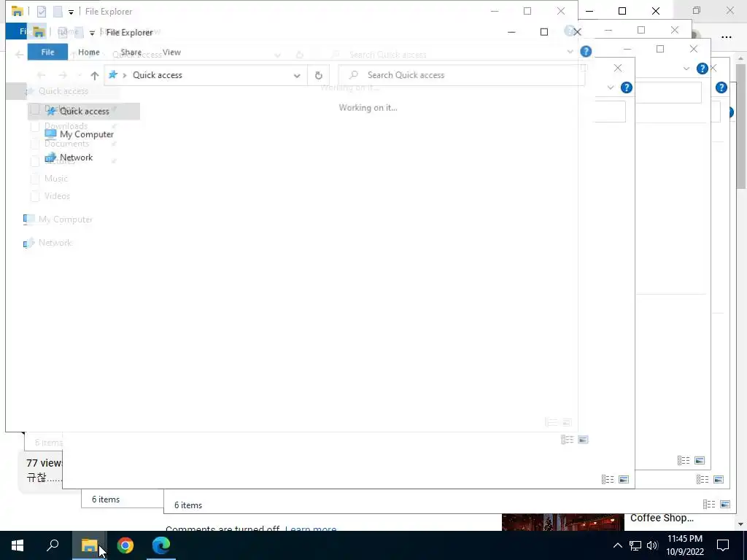Tick the Downloads checkbox in faded window

coord(35,127)
